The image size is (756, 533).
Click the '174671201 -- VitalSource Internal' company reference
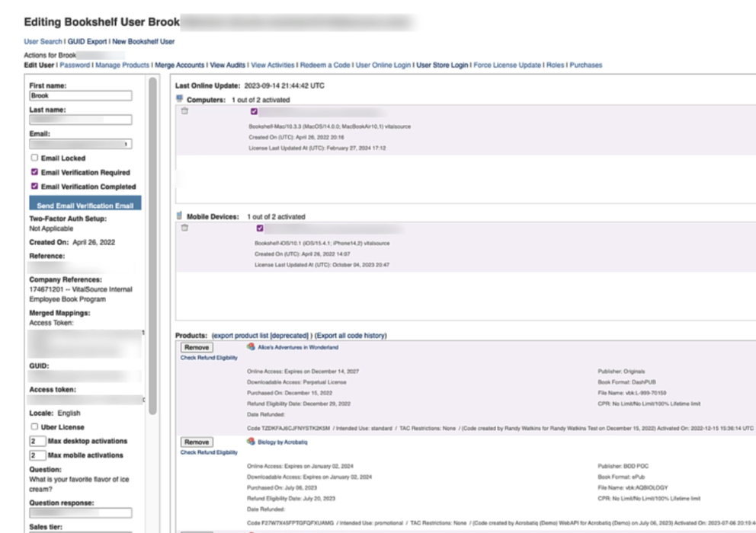(x=81, y=289)
